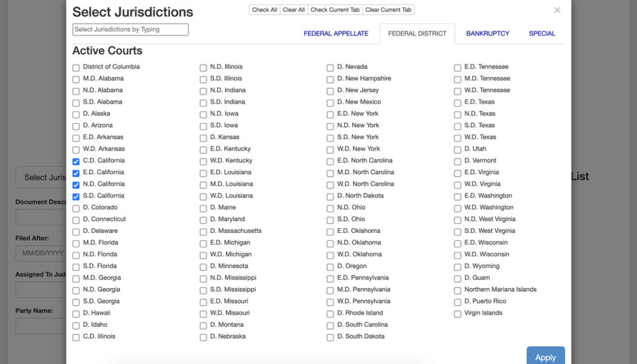Go to the Special tab
The width and height of the screenshot is (637, 364).
pos(542,33)
